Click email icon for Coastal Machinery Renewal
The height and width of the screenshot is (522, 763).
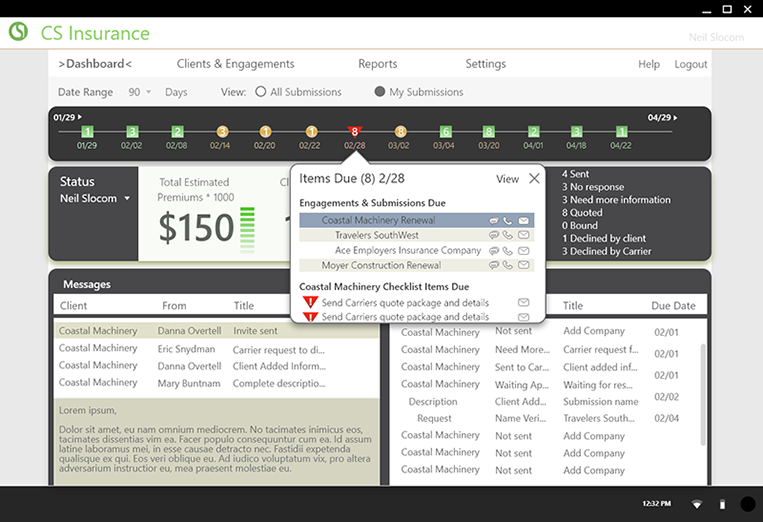coord(524,220)
